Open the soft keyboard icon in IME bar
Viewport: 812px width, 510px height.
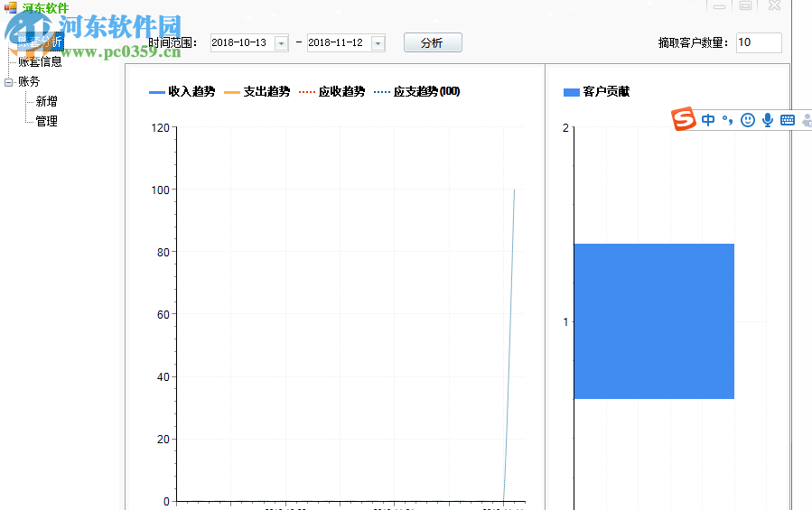click(x=787, y=120)
